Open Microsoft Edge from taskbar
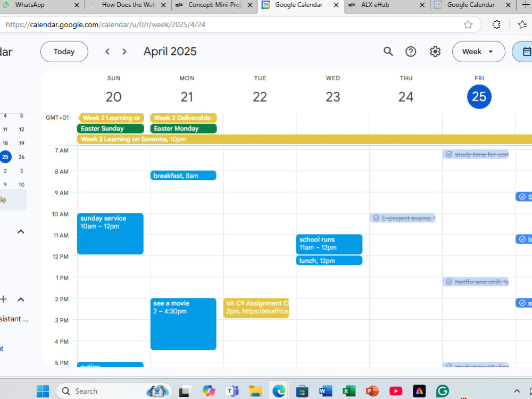 [x=279, y=391]
